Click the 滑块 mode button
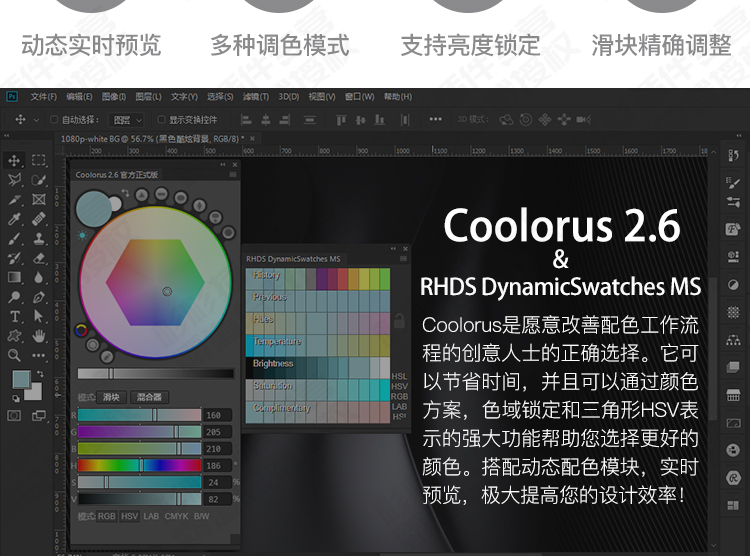The height and width of the screenshot is (556, 750). (x=111, y=397)
